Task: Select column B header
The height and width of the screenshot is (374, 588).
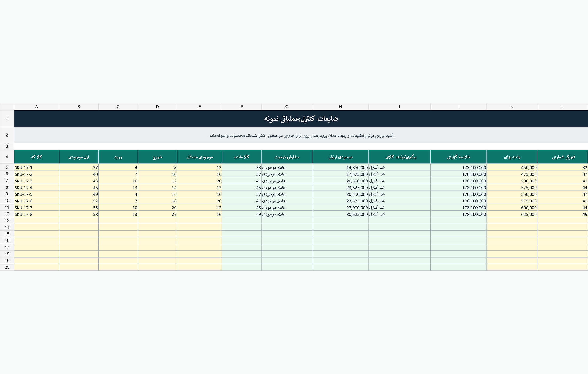Action: tap(79, 107)
